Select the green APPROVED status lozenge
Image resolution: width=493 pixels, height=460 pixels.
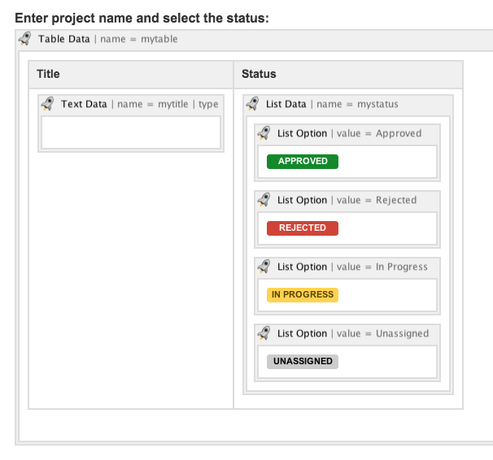302,161
